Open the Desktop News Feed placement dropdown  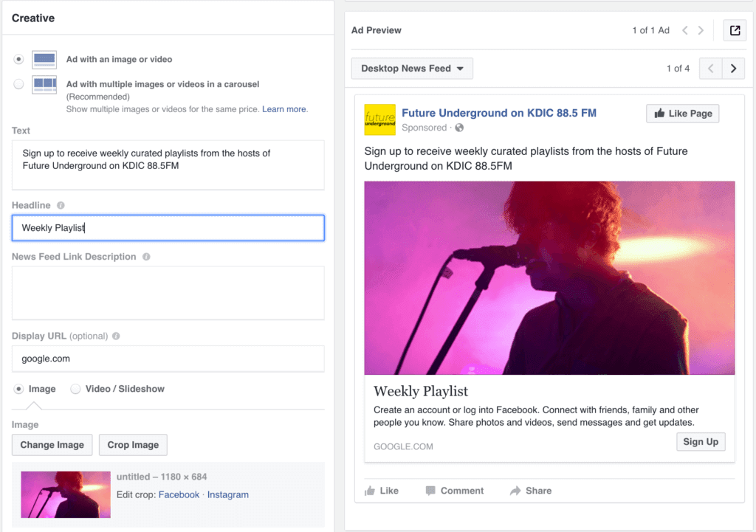pos(411,68)
